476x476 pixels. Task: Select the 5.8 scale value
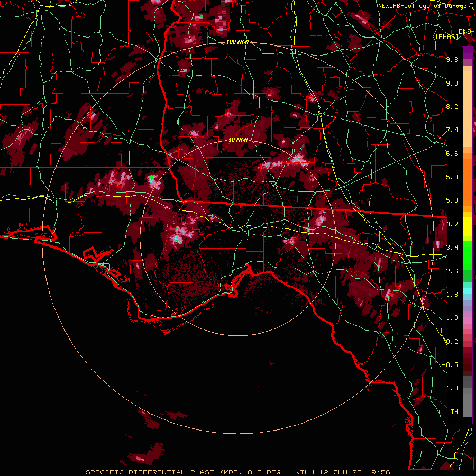point(452,177)
